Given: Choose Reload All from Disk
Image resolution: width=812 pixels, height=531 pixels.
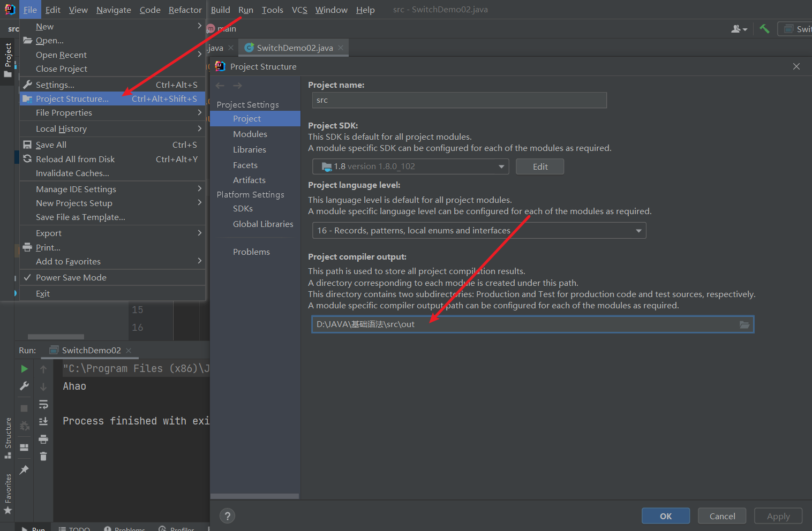Looking at the screenshot, I should [x=112, y=159].
